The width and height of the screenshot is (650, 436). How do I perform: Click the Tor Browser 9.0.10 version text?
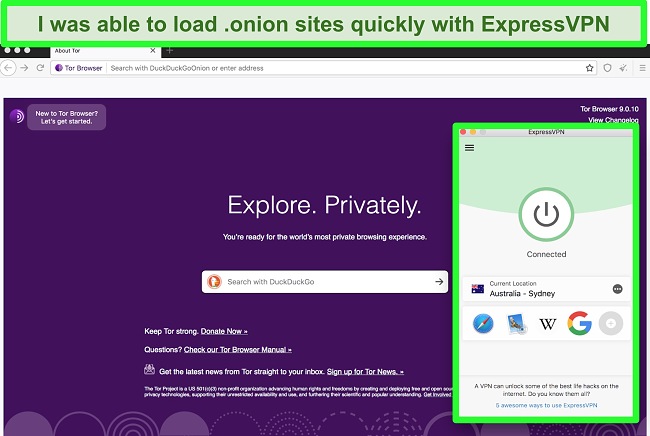tap(609, 109)
